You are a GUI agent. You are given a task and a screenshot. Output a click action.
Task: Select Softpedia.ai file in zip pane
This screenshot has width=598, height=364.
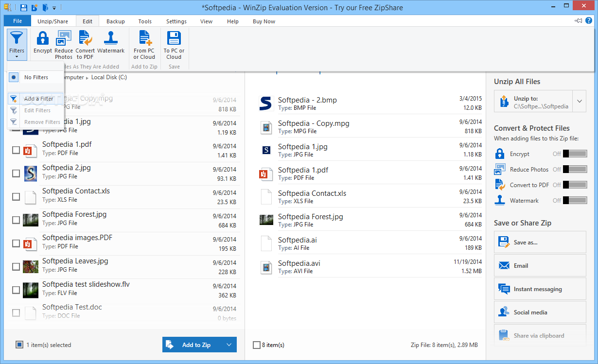(x=371, y=243)
